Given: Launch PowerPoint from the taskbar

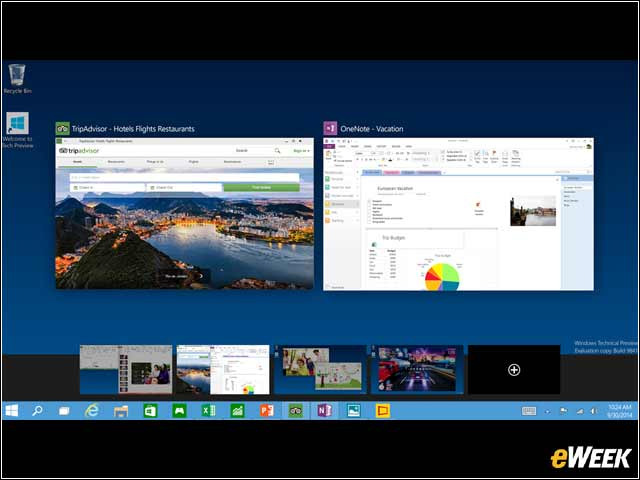Looking at the screenshot, I should point(267,411).
